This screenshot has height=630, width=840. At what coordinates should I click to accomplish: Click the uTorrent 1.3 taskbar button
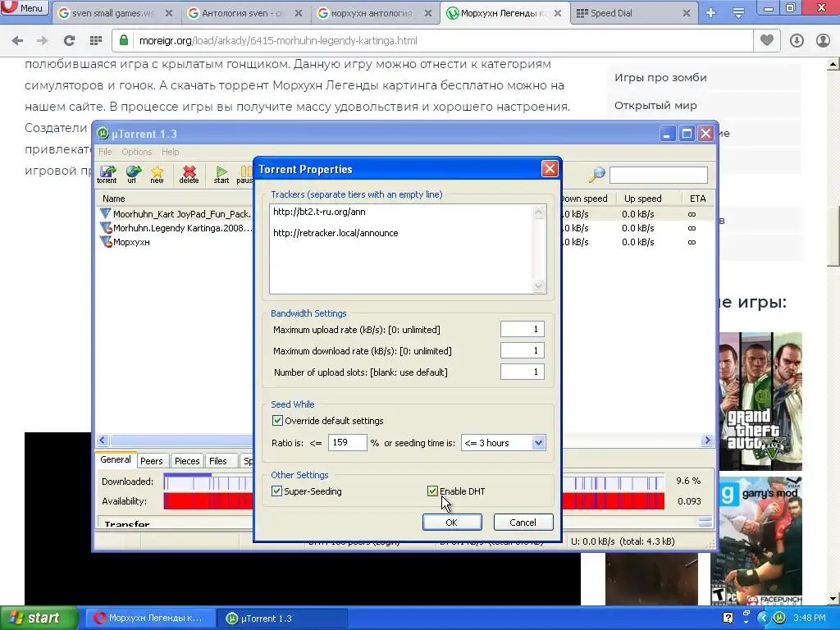[x=282, y=619]
